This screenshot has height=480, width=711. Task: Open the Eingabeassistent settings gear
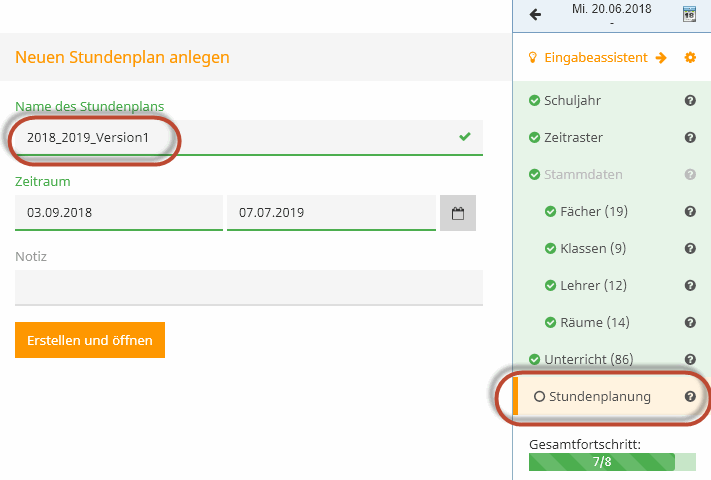coord(690,58)
